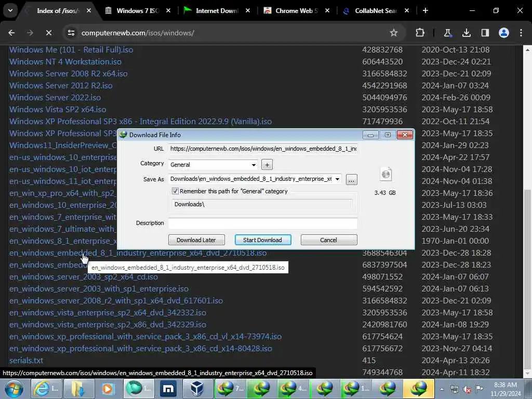This screenshot has width=532, height=399.
Task: Cancel the Download File Info dialog
Action: click(x=329, y=240)
